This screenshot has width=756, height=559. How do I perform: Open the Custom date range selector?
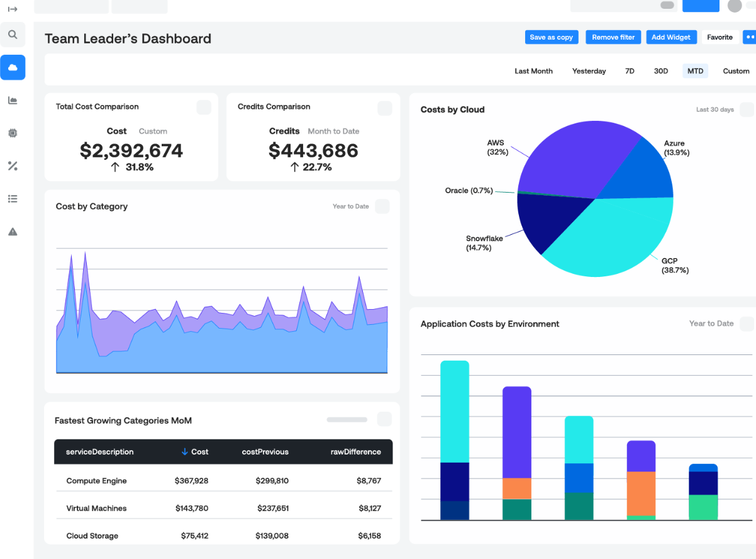pos(735,71)
